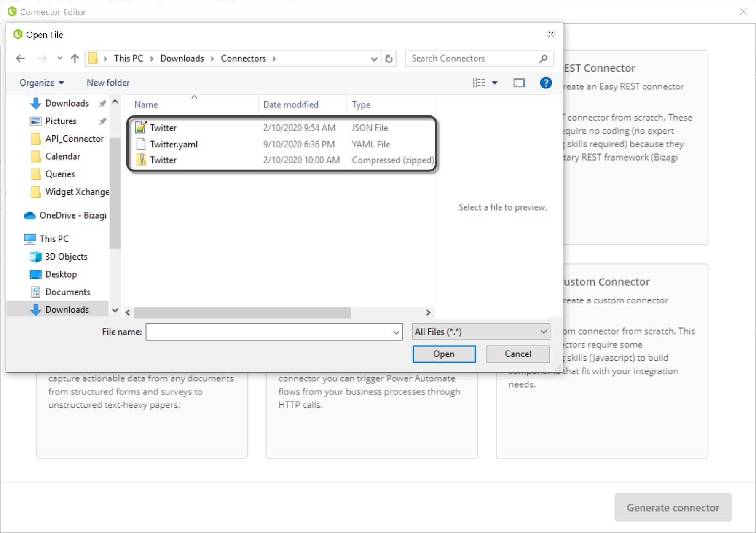Open recent locations dropdown arrow

pyautogui.click(x=59, y=59)
